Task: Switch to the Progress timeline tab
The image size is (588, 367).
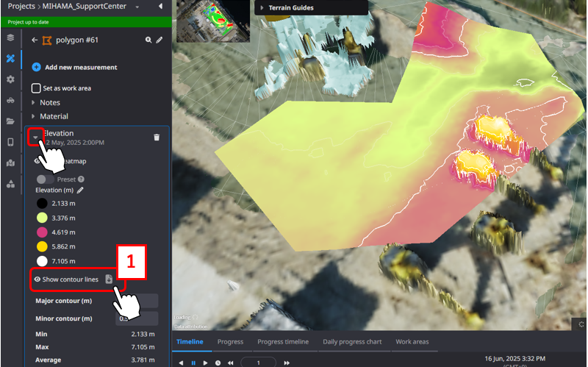Action: [x=283, y=342]
